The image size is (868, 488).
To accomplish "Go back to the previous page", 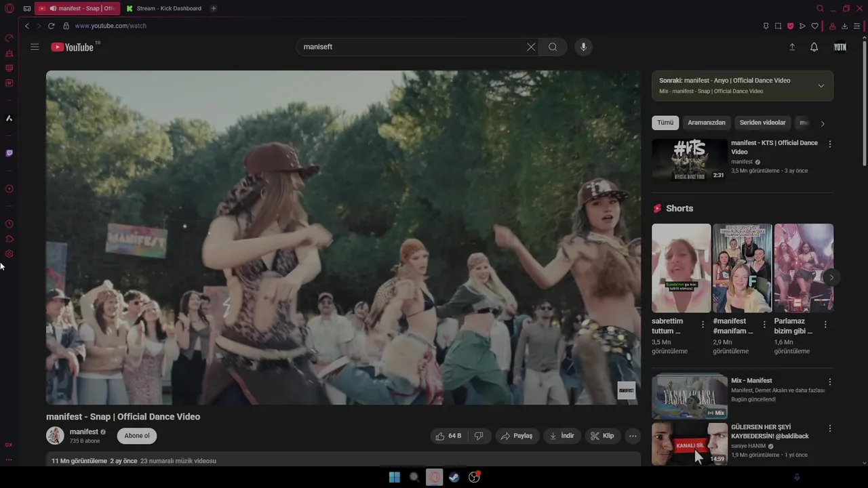I will coord(27,26).
